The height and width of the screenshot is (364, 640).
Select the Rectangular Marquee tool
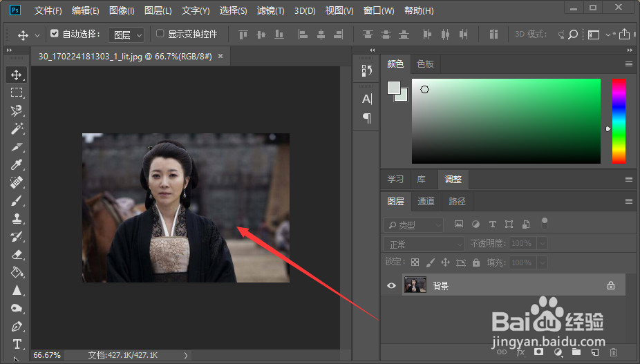click(x=17, y=93)
